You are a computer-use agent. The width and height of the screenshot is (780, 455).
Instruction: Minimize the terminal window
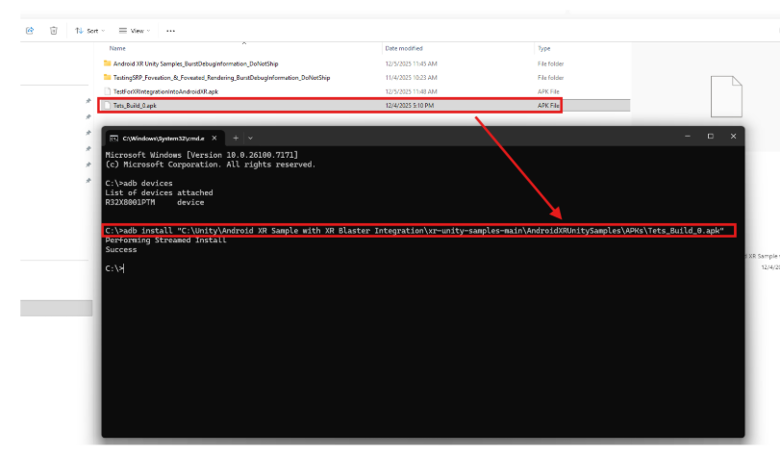pyautogui.click(x=687, y=136)
